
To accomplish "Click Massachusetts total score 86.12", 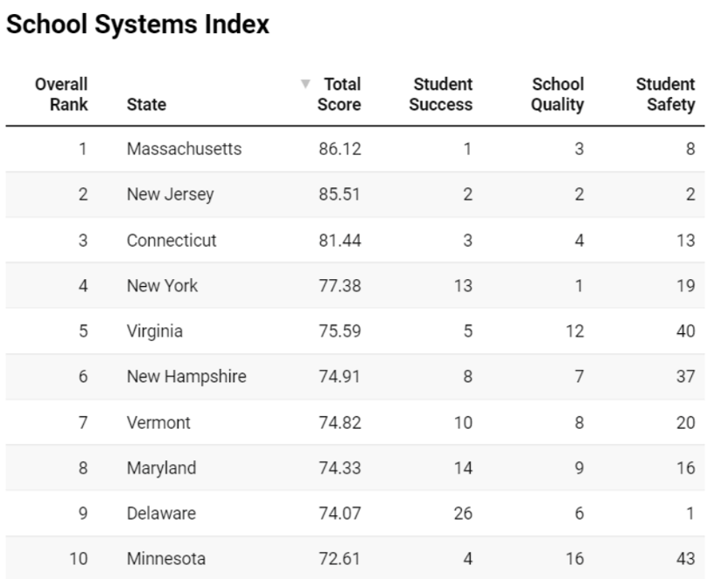I will (x=339, y=150).
